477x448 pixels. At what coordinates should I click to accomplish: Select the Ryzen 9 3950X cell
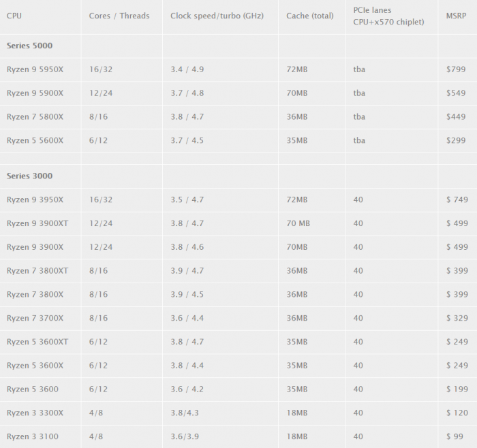pyautogui.click(x=35, y=200)
